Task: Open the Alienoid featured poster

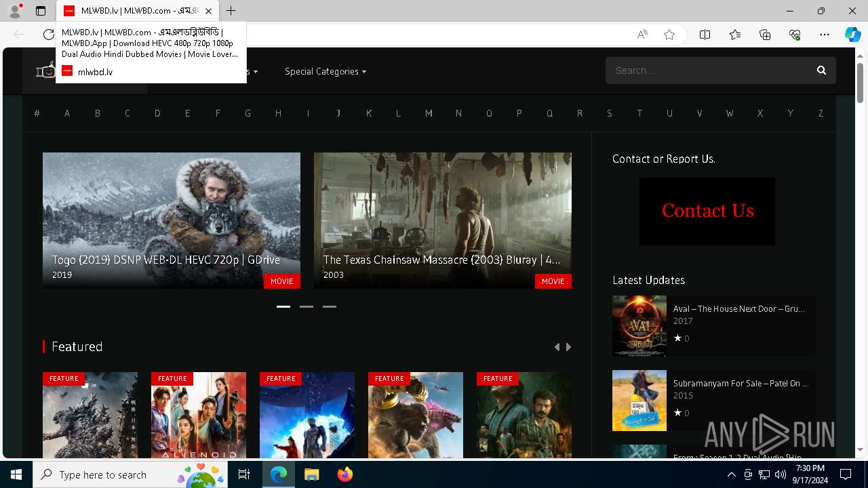Action: tap(199, 415)
